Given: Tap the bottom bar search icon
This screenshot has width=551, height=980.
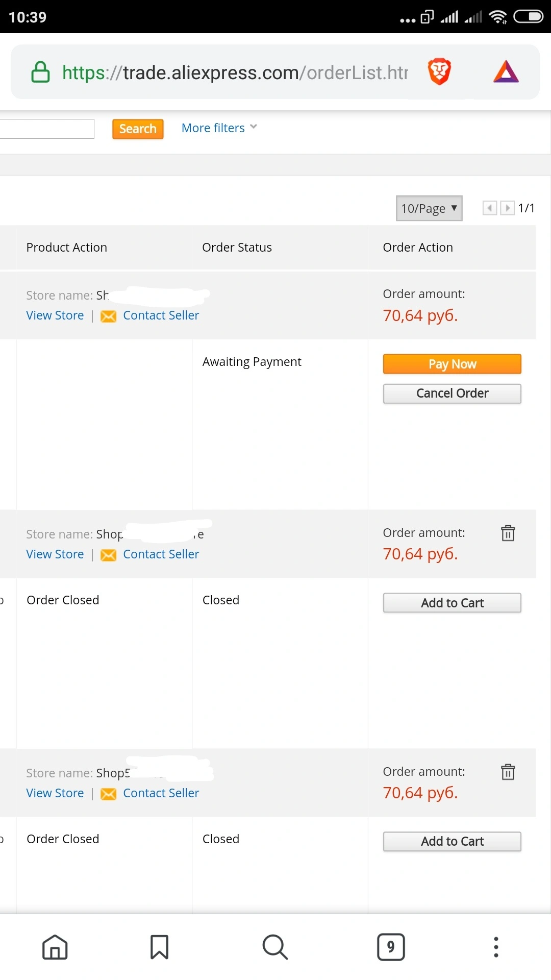Looking at the screenshot, I should tap(275, 947).
